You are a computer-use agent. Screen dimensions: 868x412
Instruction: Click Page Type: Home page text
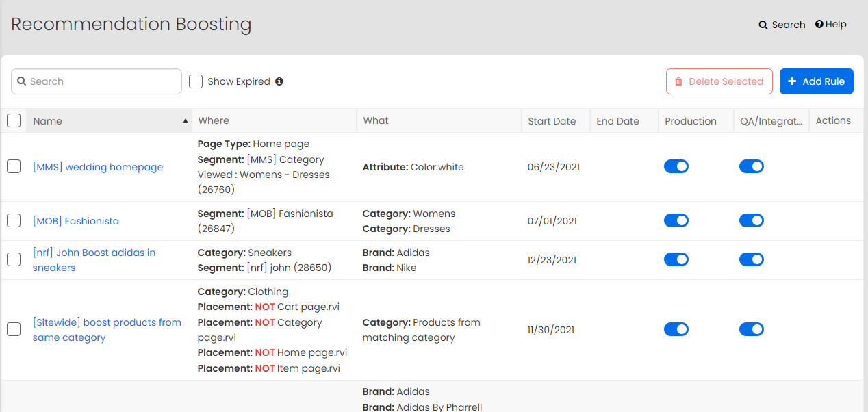pyautogui.click(x=253, y=144)
